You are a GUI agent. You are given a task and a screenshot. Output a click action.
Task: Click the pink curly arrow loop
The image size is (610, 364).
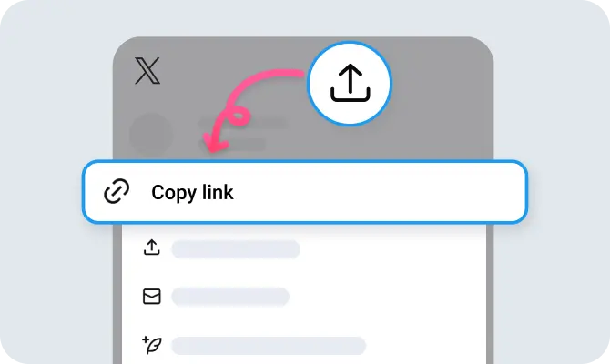tap(238, 116)
